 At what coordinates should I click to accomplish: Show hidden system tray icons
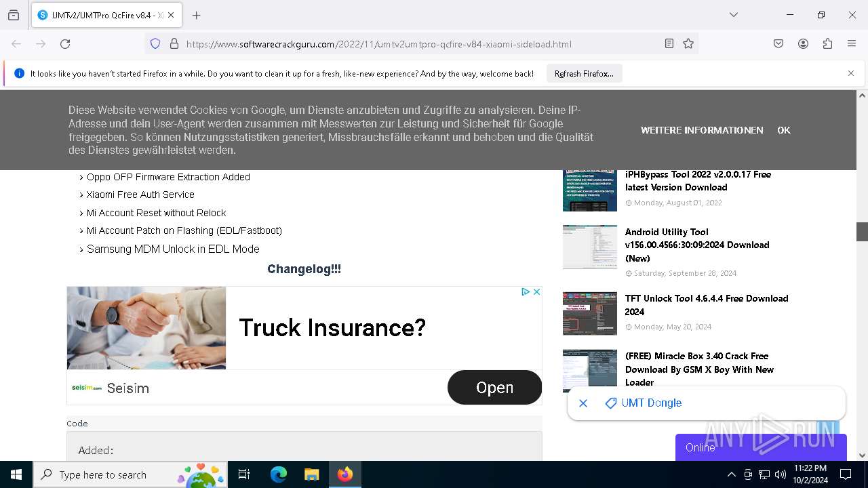(x=731, y=474)
